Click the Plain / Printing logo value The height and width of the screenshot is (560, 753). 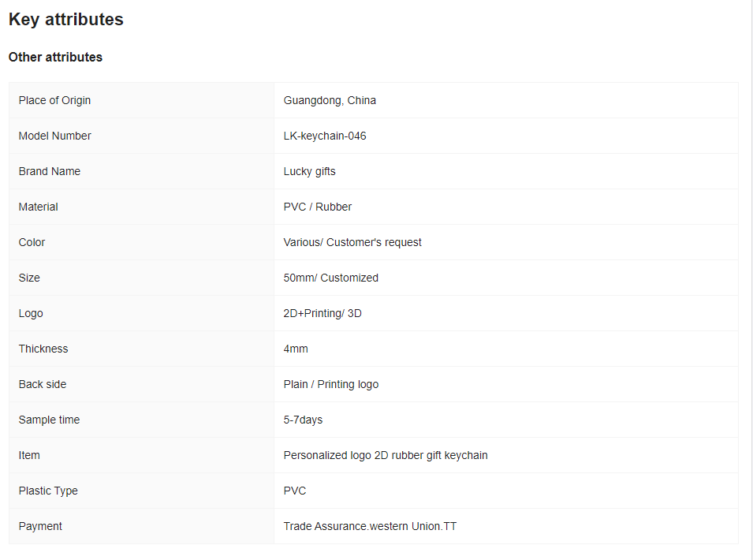pyautogui.click(x=331, y=385)
